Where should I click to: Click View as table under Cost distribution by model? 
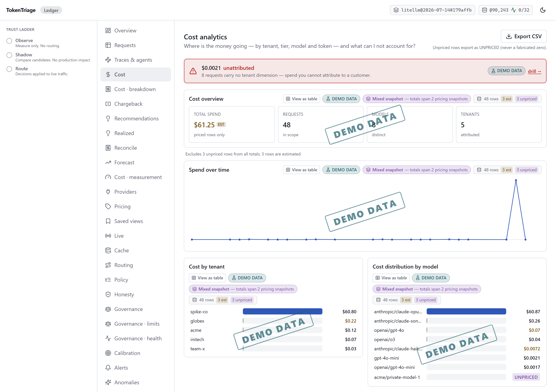click(x=391, y=278)
